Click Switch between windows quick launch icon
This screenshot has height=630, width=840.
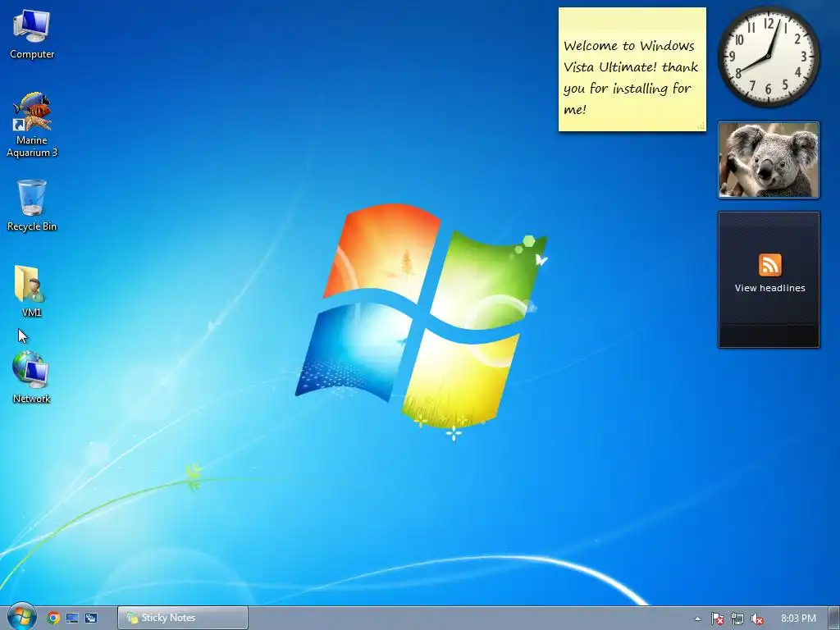pos(91,618)
